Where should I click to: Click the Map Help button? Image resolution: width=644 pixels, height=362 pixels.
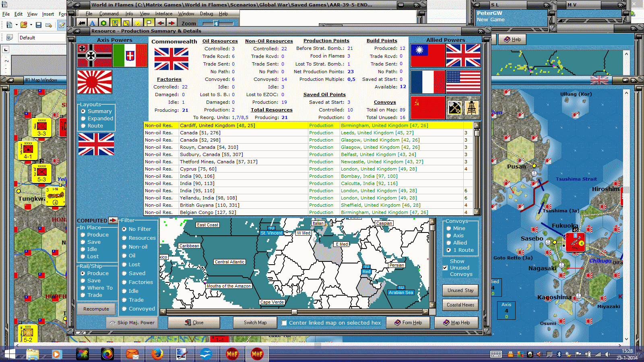[456, 323]
